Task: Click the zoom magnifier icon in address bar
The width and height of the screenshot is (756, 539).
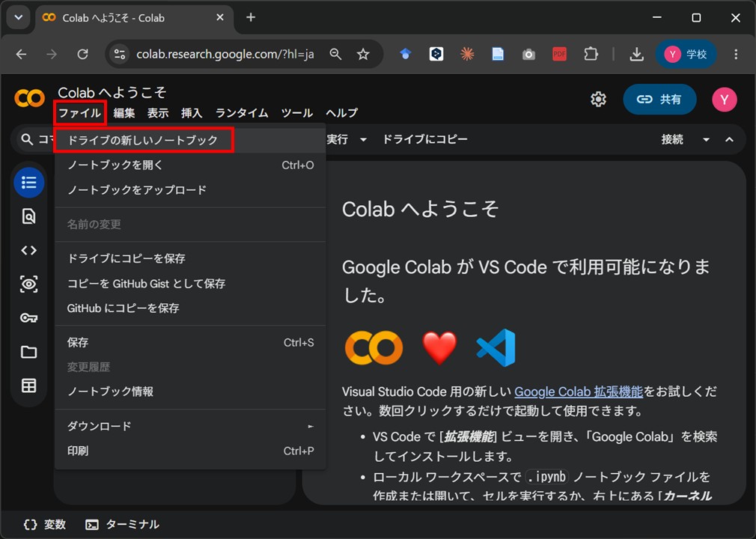Action: tap(335, 54)
